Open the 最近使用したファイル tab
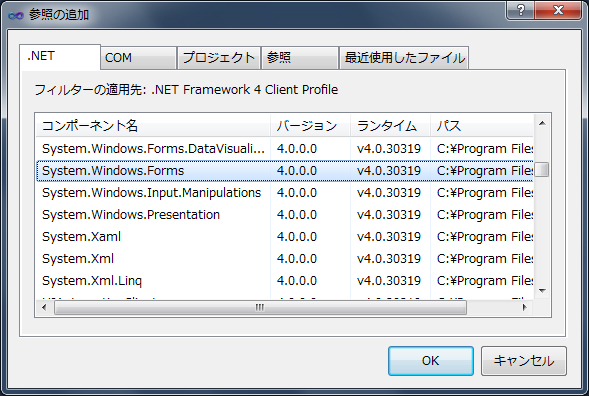The image size is (589, 396). (404, 58)
